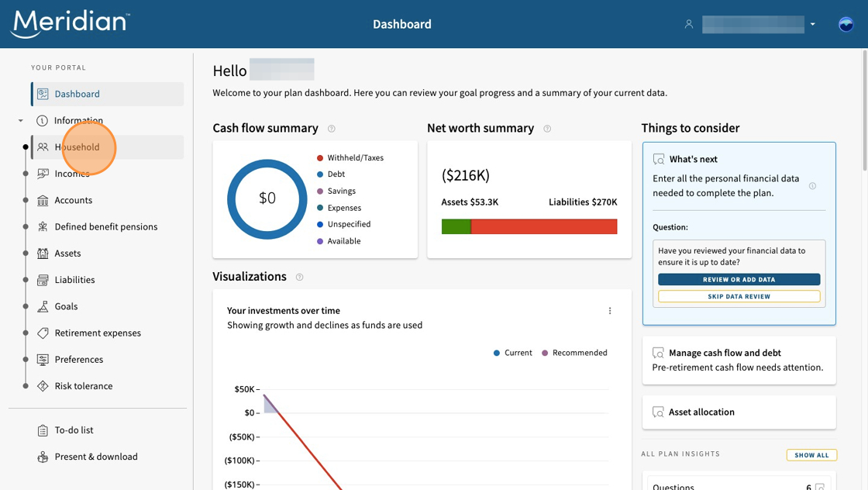
Task: Open the Household menu item label
Action: pyautogui.click(x=77, y=147)
